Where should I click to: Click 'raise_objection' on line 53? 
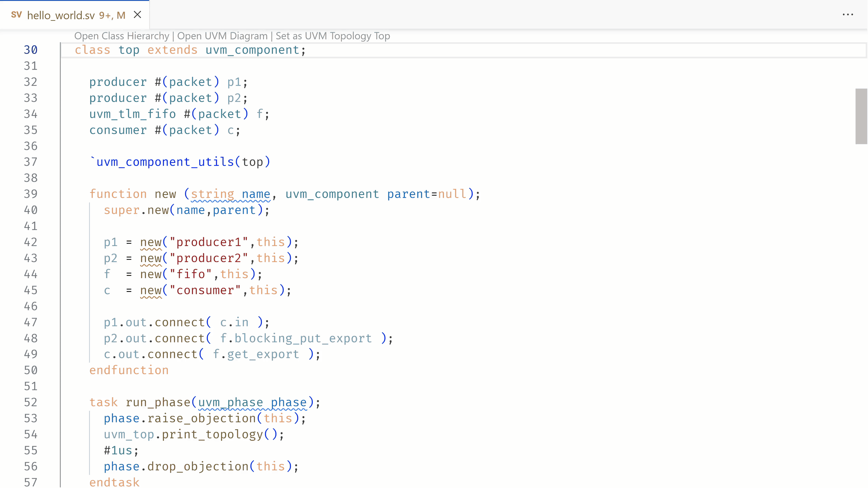pyautogui.click(x=202, y=419)
